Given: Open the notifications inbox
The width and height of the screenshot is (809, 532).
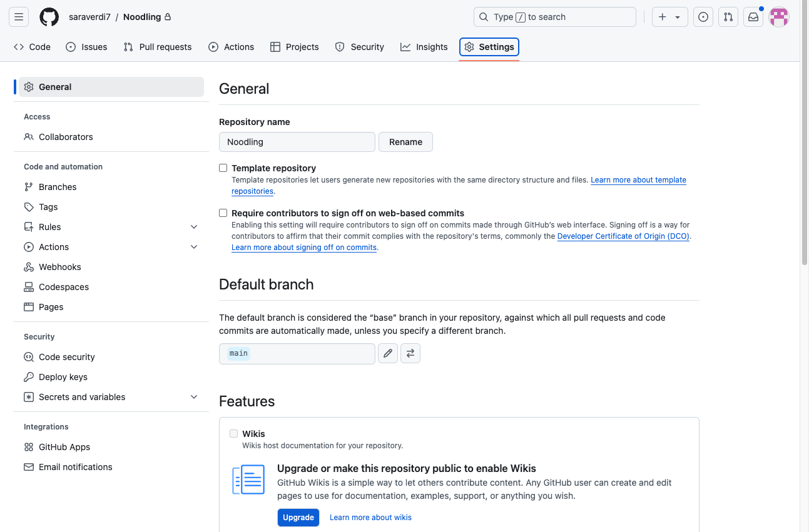Looking at the screenshot, I should click(753, 17).
